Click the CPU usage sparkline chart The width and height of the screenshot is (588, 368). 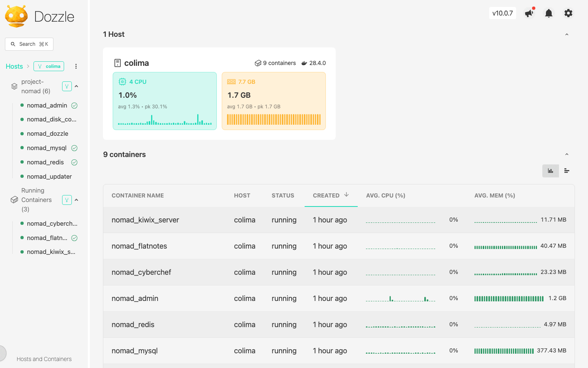coord(165,119)
